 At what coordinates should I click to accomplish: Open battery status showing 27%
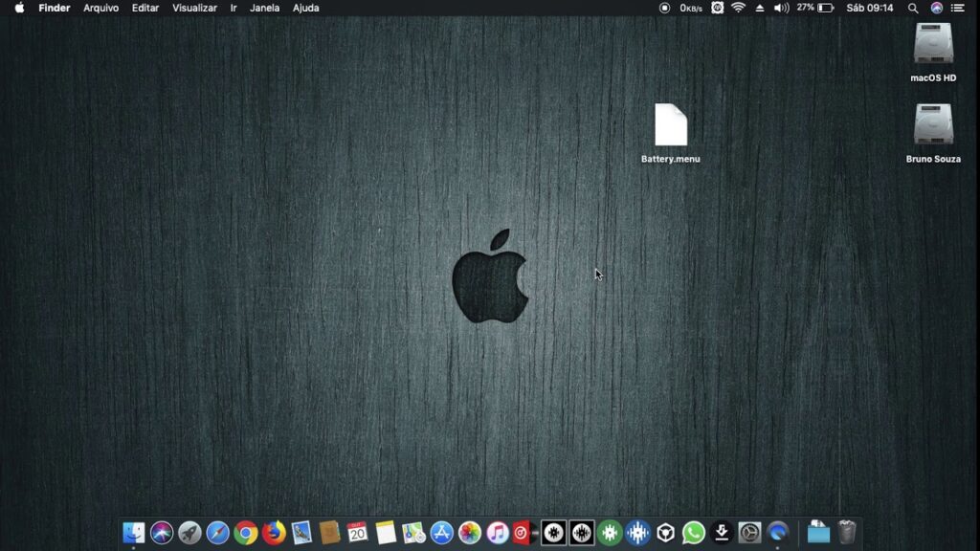815,8
